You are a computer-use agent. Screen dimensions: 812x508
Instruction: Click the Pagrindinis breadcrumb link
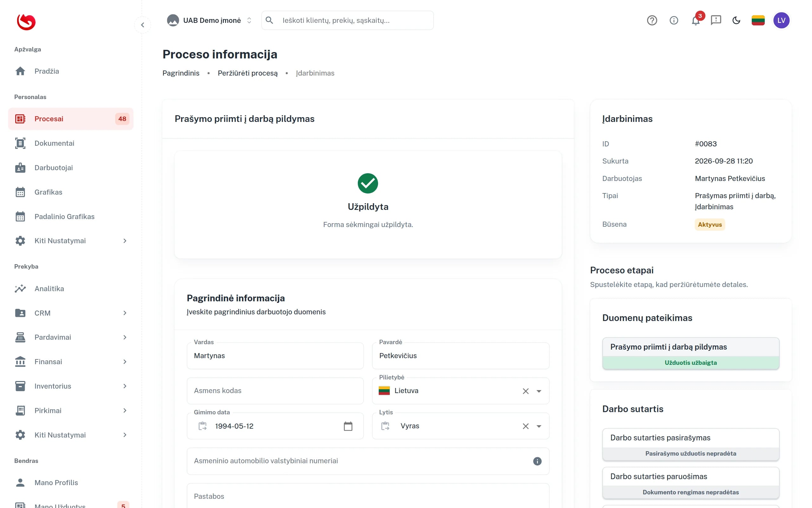coord(181,73)
